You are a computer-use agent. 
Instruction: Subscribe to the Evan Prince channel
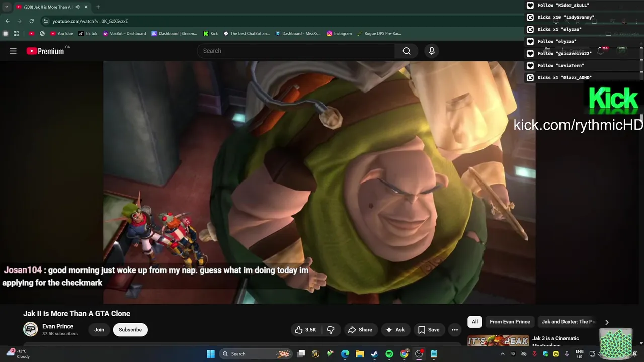tap(130, 330)
